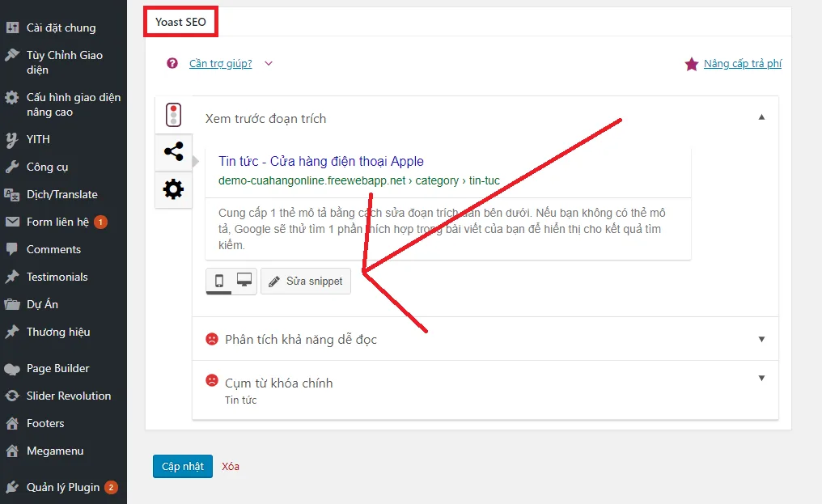Click the Sửa snippet button
Screen dimensions: 822x504
click(x=306, y=282)
